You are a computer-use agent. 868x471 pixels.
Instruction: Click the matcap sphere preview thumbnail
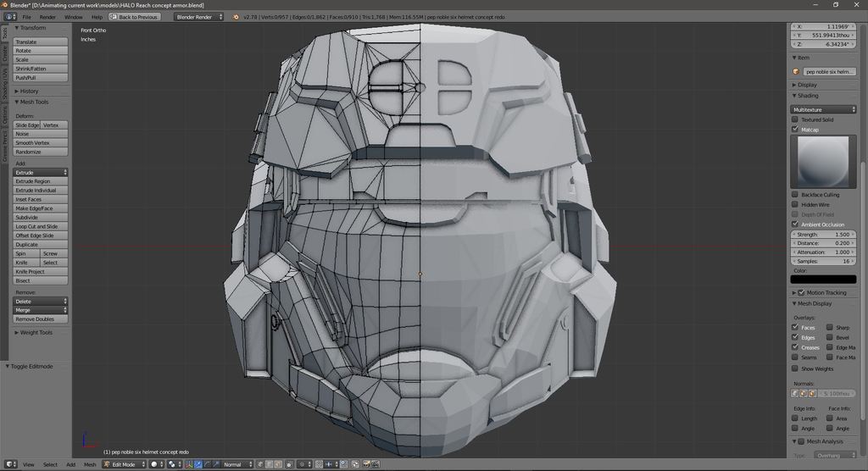823,162
